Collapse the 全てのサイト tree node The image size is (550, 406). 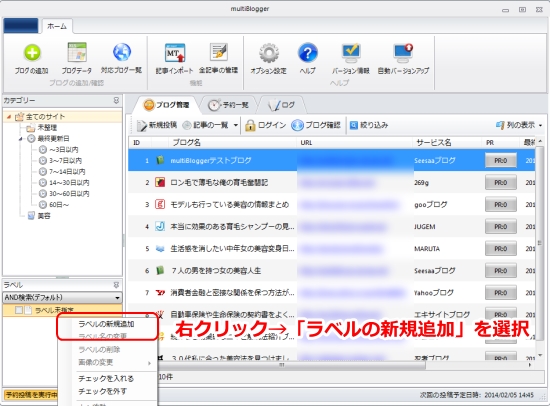(x=9, y=117)
